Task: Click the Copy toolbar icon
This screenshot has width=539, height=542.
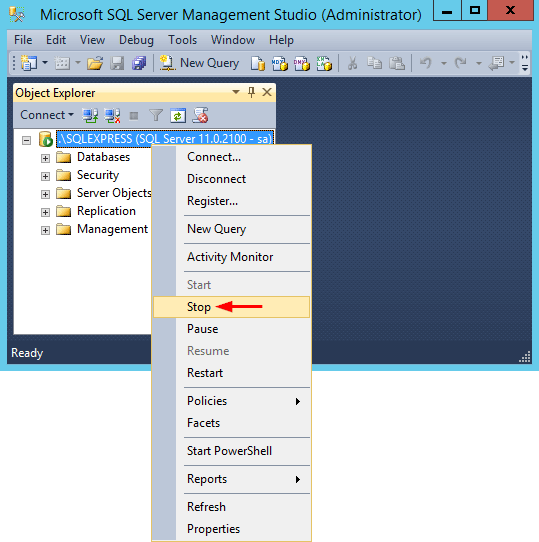Action: pos(374,63)
